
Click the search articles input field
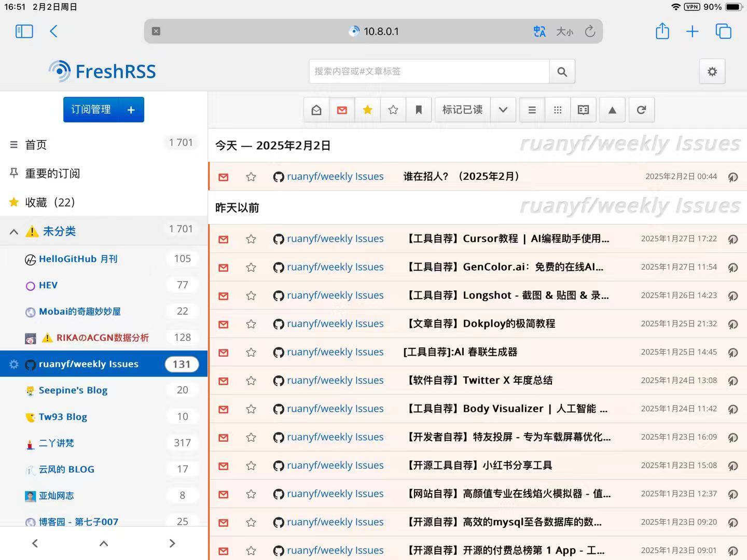[x=428, y=72]
